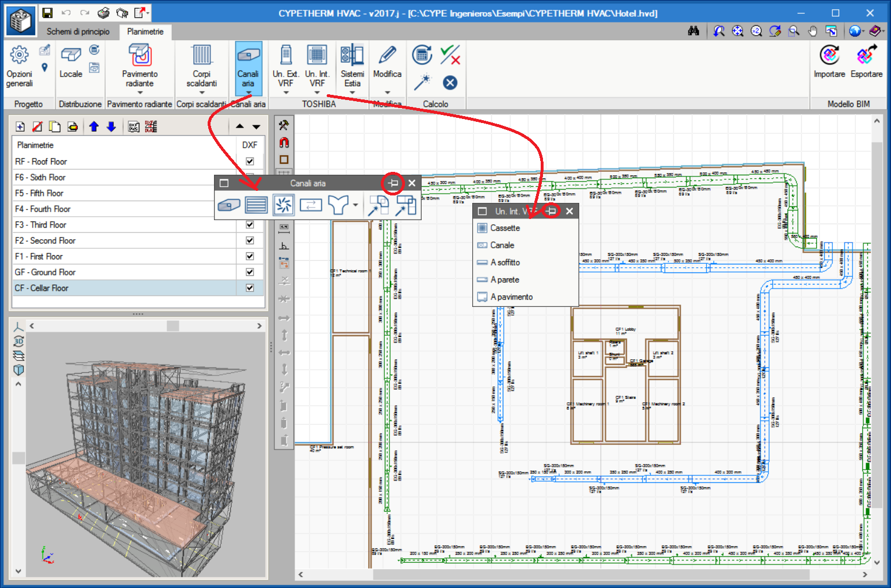Choose Cassette from Un. Int. VRF menu
This screenshot has width=891, height=588.
tap(526, 228)
